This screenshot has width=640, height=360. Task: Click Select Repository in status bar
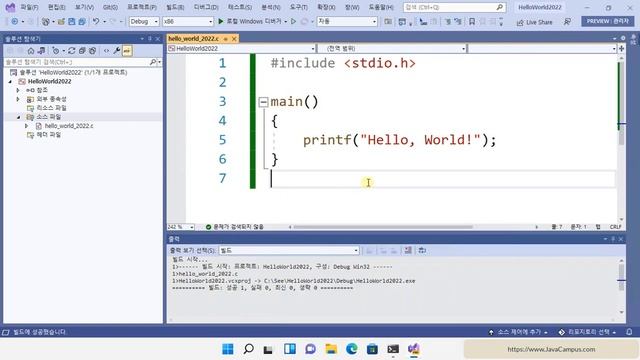[588, 332]
